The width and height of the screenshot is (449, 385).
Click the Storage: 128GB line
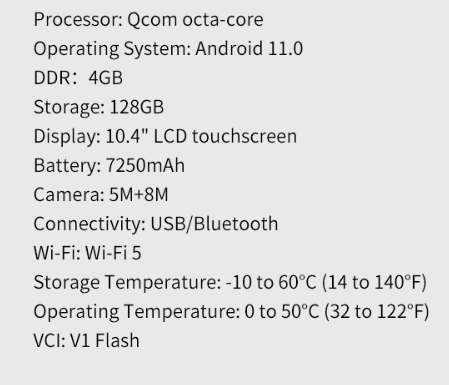coord(99,107)
